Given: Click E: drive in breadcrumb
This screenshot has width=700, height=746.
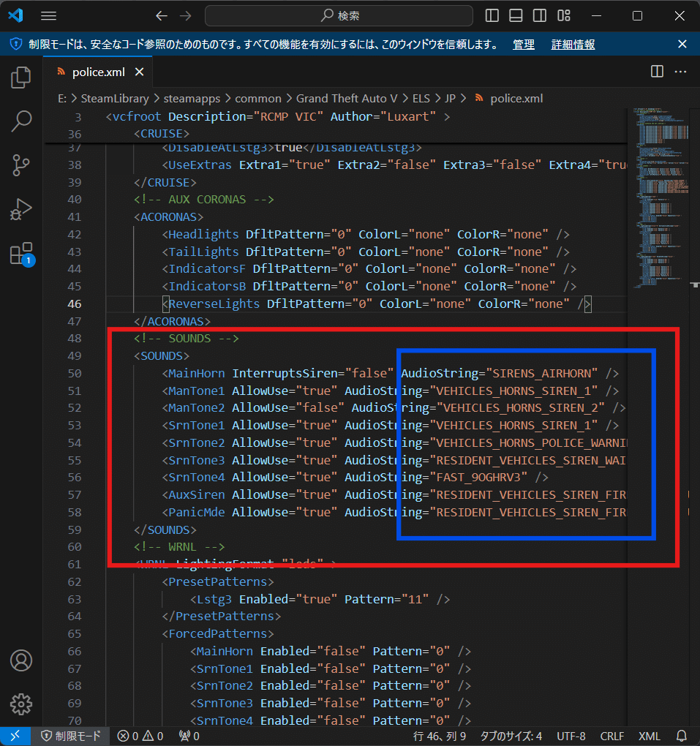Looking at the screenshot, I should click(62, 99).
